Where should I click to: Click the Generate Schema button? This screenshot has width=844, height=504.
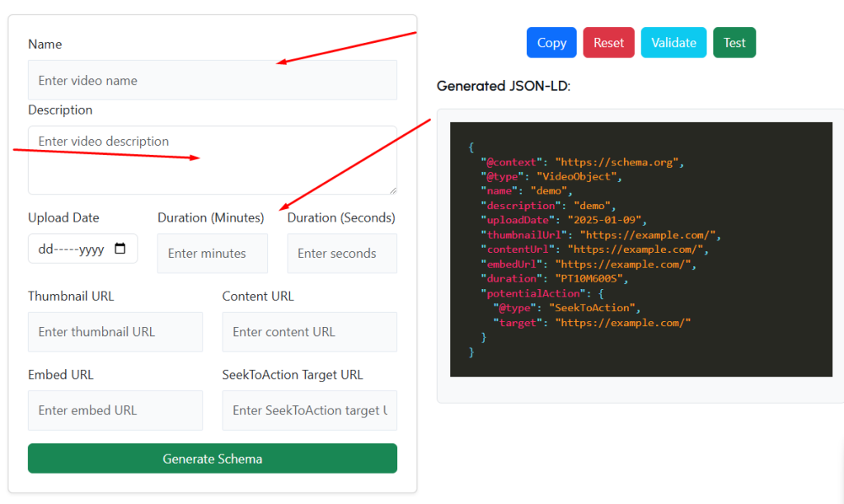click(212, 458)
